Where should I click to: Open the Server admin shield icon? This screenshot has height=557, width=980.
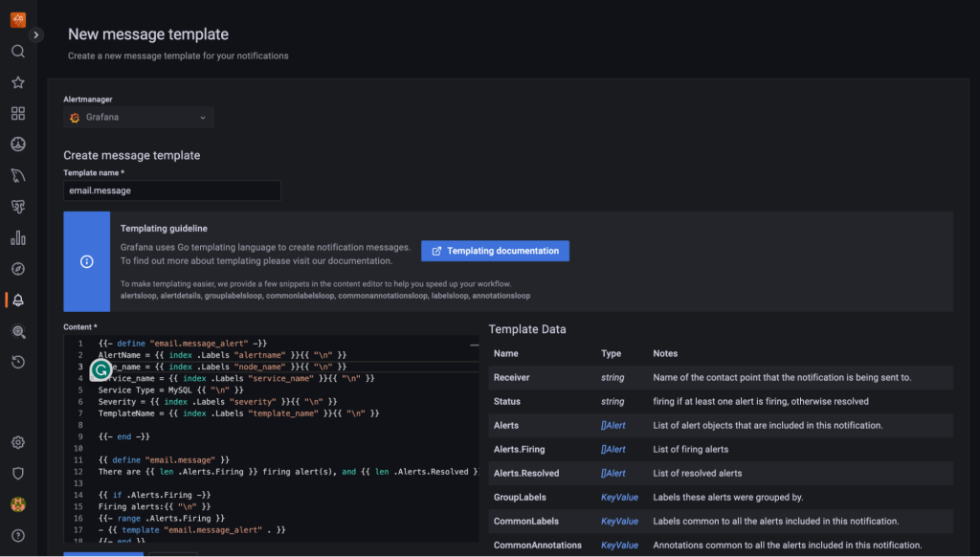[17, 473]
